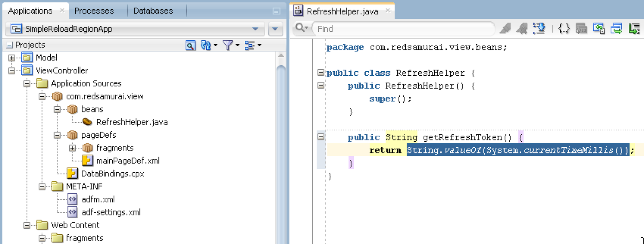Select the ViewController project label
This screenshot has height=244, width=644.
click(x=62, y=70)
